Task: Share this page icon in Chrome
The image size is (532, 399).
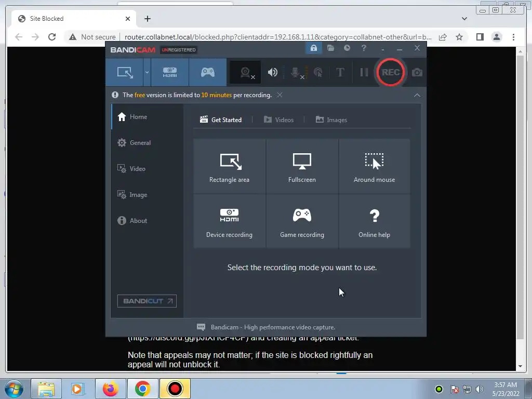Action: point(443,37)
